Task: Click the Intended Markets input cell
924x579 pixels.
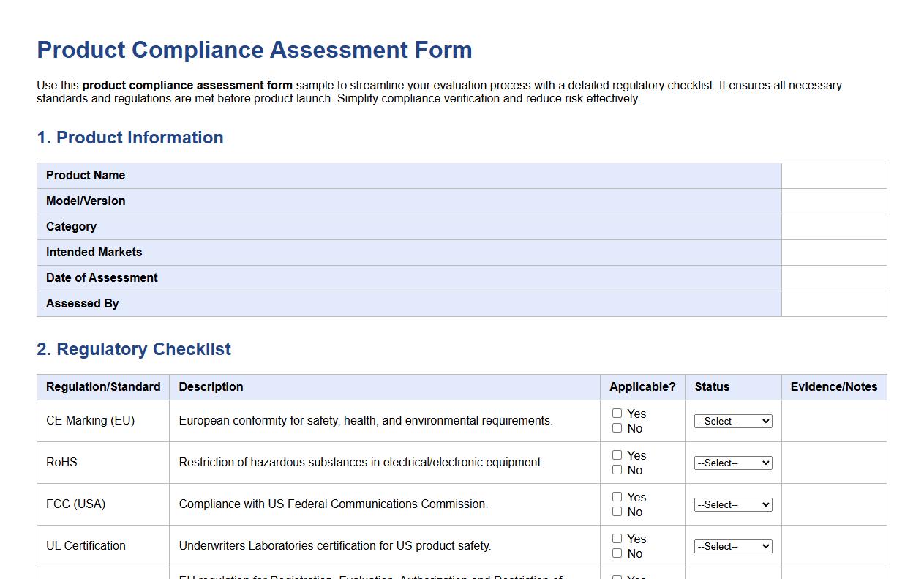Action: (833, 253)
